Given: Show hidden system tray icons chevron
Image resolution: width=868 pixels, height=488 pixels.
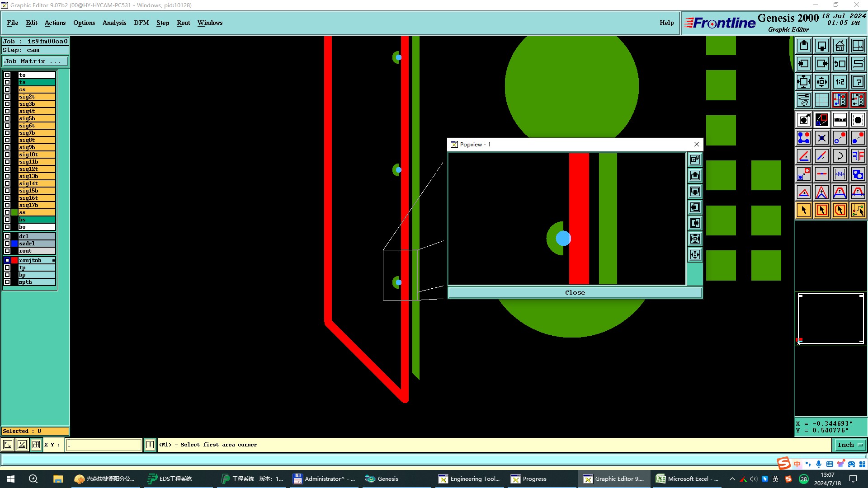Looking at the screenshot, I should tap(732, 479).
